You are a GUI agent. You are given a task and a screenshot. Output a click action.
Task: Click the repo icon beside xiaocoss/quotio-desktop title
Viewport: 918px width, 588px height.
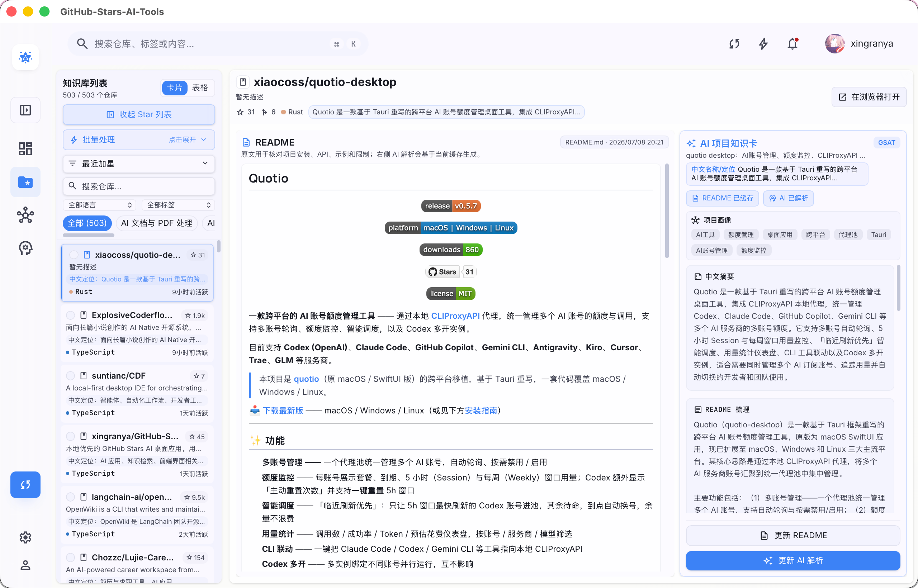point(242,82)
